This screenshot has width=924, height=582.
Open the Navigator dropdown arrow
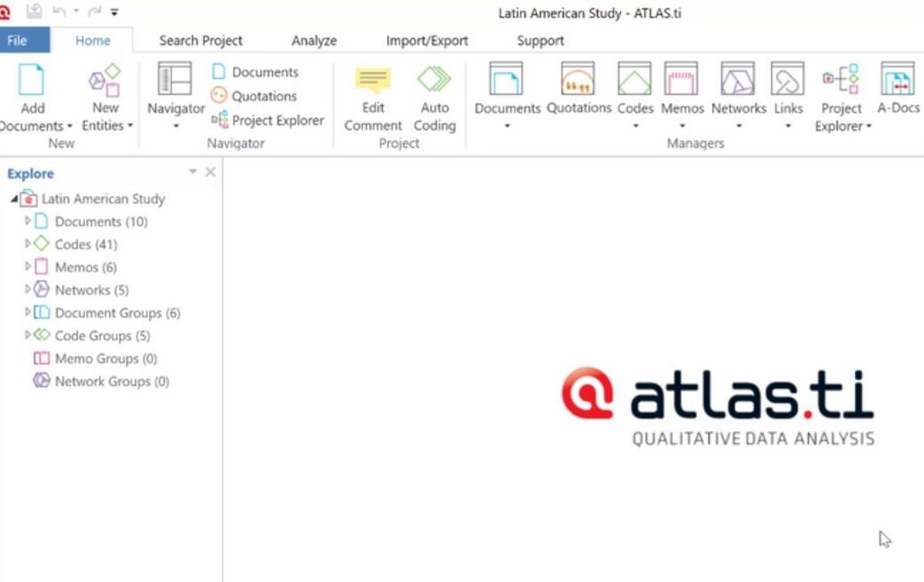point(175,126)
